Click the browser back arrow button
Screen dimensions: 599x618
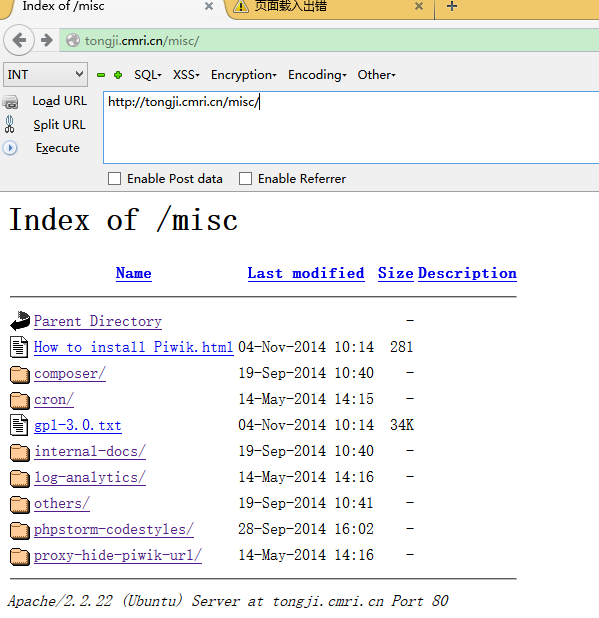[x=19, y=40]
